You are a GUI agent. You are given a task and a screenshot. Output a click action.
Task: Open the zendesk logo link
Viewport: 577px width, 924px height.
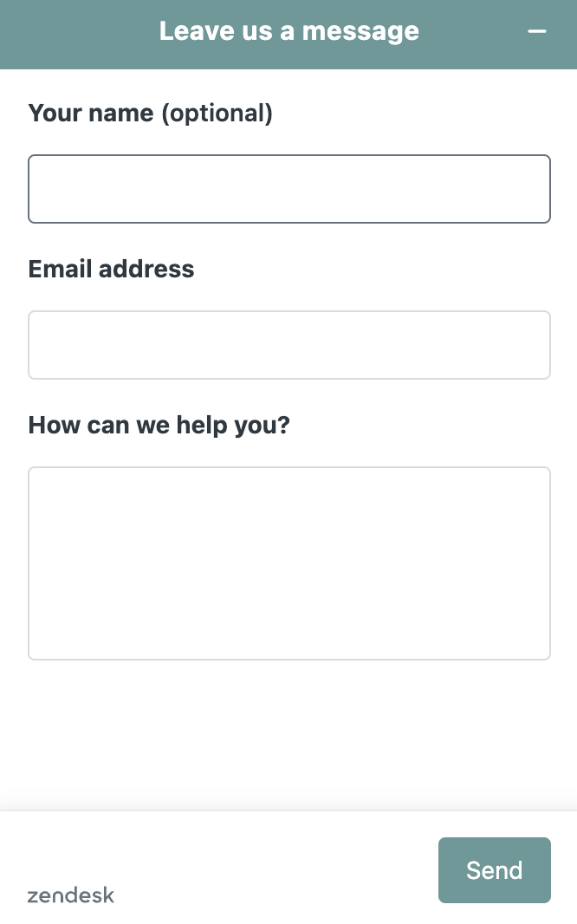(x=71, y=895)
